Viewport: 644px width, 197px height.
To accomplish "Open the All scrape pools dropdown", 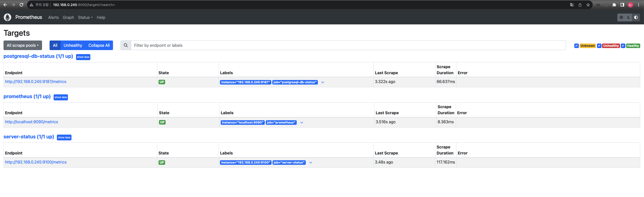I will tap(23, 45).
